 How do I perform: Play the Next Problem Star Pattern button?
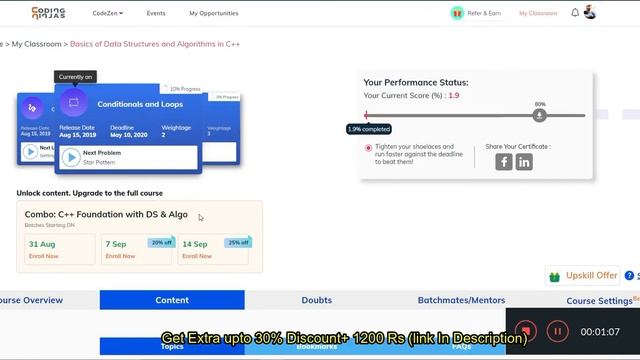(x=71, y=157)
